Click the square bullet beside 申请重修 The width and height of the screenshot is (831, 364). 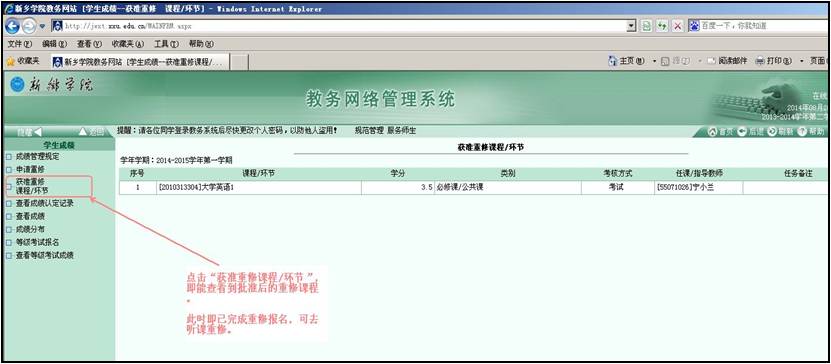pyautogui.click(x=8, y=170)
